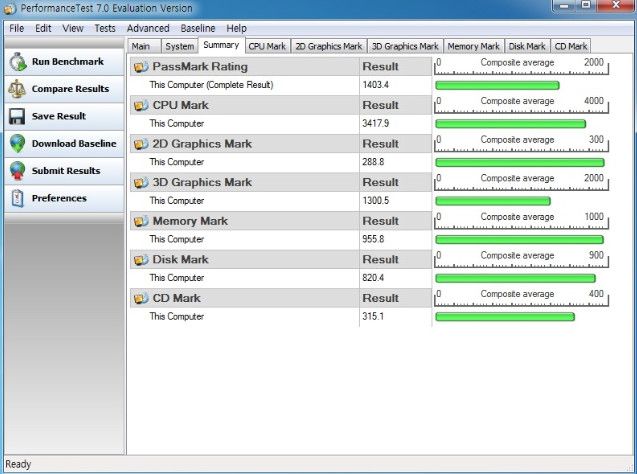Viewport: 637px width, 474px height.
Task: Click the 2D Graphics Mark green bar
Action: point(520,162)
